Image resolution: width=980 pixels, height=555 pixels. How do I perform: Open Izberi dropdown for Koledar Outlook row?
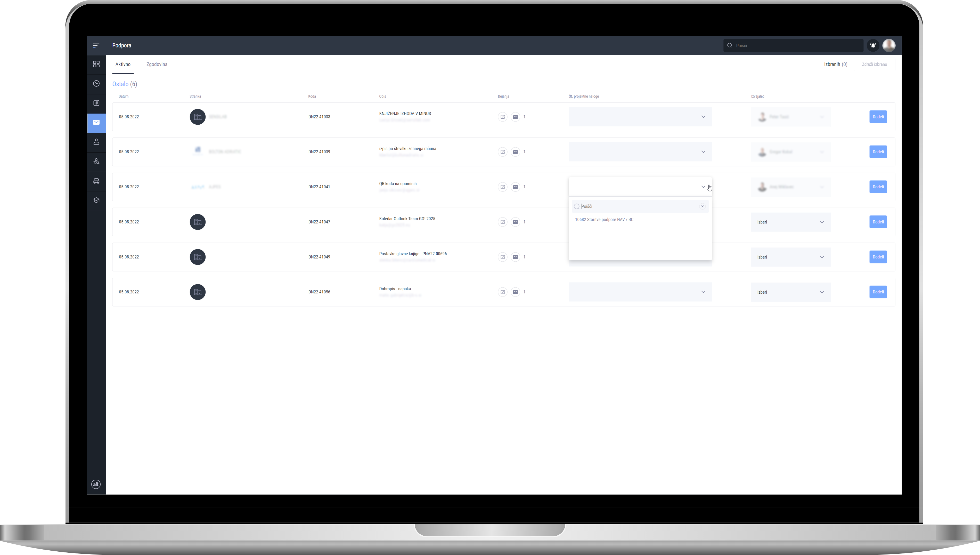point(790,222)
